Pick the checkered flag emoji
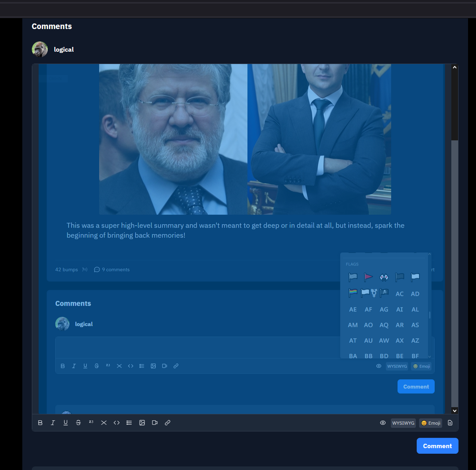 pos(353,277)
